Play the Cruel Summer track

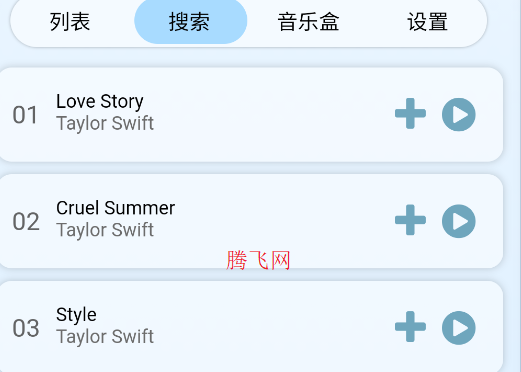[459, 221]
